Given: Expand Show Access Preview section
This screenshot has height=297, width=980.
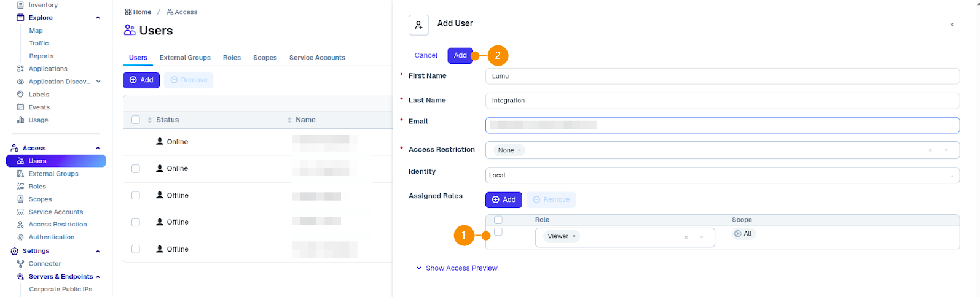Looking at the screenshot, I should (x=457, y=268).
